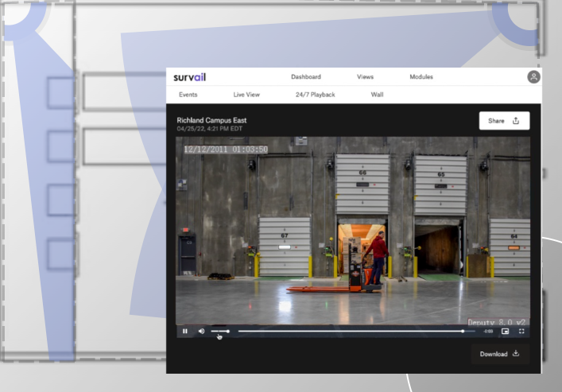This screenshot has width=562, height=392.
Task: Click the remaining time indicator
Action: (488, 331)
